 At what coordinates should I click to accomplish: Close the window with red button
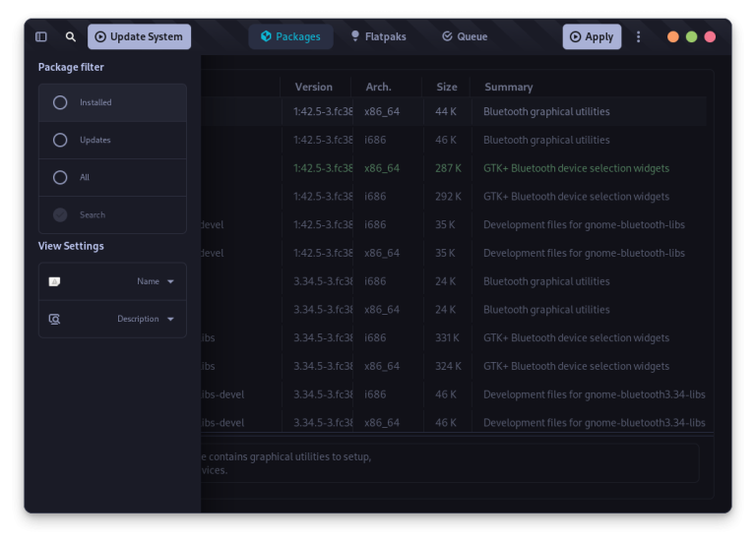pyautogui.click(x=710, y=37)
